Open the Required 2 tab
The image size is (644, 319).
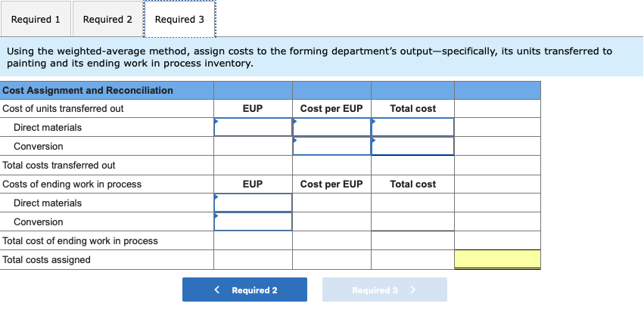pyautogui.click(x=107, y=19)
